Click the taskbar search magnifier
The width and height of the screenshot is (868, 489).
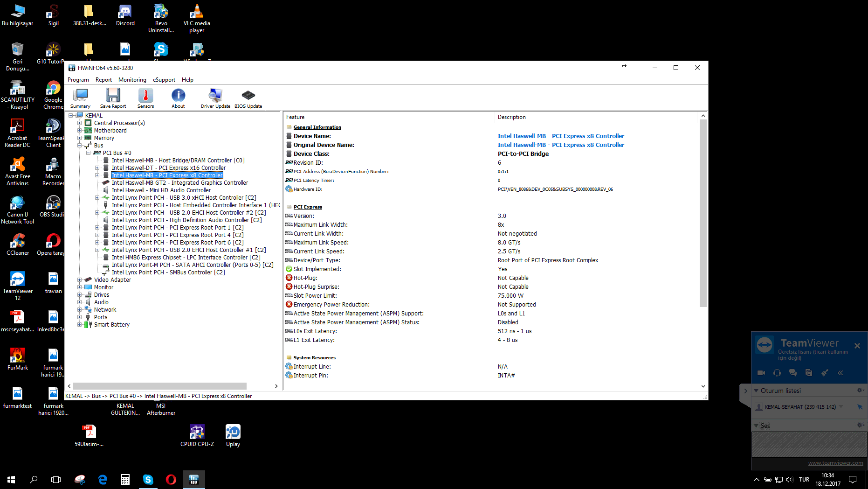coord(34,479)
